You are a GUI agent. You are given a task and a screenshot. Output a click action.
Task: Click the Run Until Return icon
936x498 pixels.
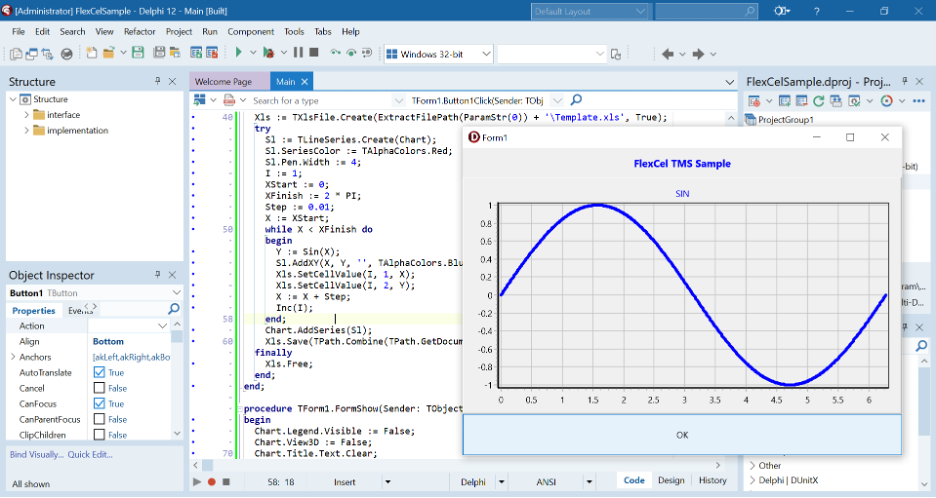(367, 53)
